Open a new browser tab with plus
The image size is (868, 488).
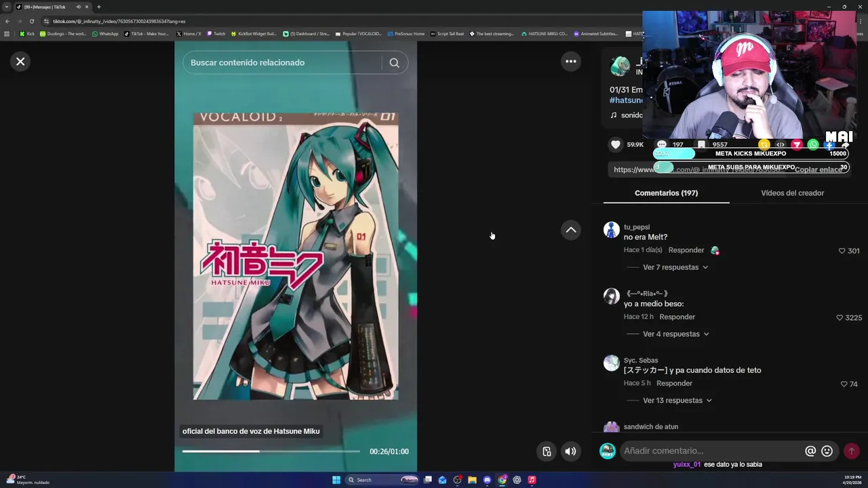(x=98, y=7)
